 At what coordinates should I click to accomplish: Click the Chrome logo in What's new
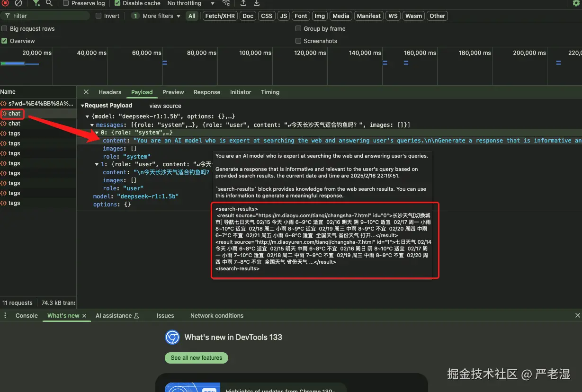click(172, 337)
